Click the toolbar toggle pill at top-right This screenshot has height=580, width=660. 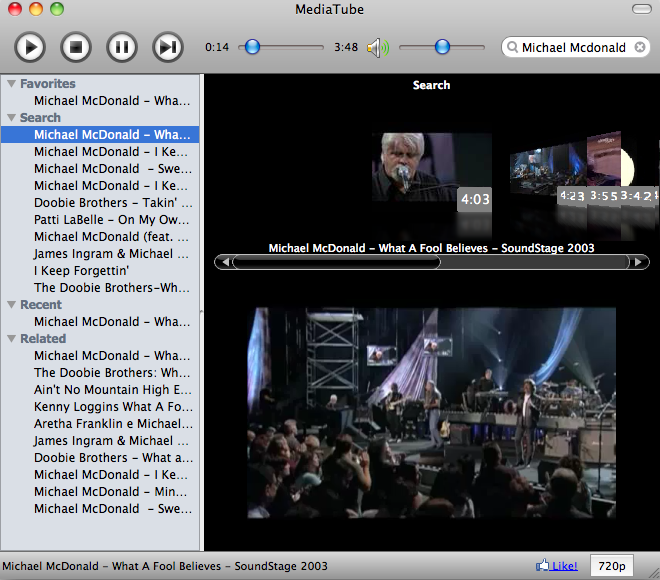(x=641, y=9)
